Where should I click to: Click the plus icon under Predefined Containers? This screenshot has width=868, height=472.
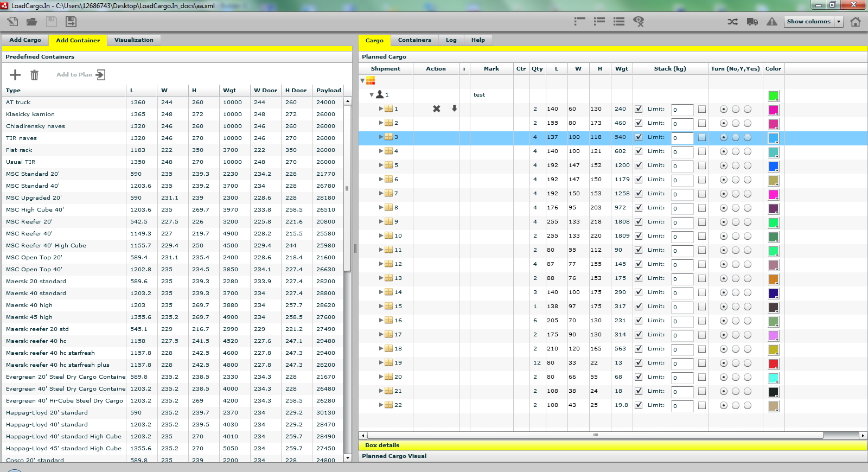pyautogui.click(x=15, y=75)
